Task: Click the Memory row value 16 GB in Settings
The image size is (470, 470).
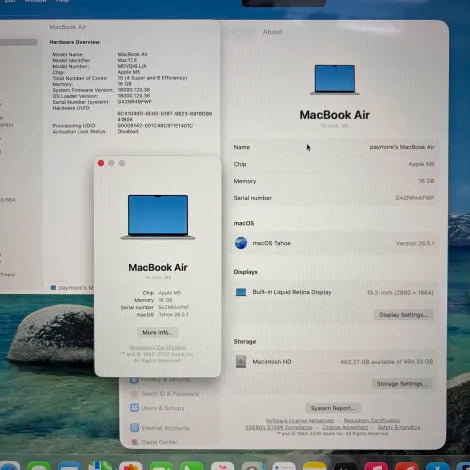Action: (426, 181)
